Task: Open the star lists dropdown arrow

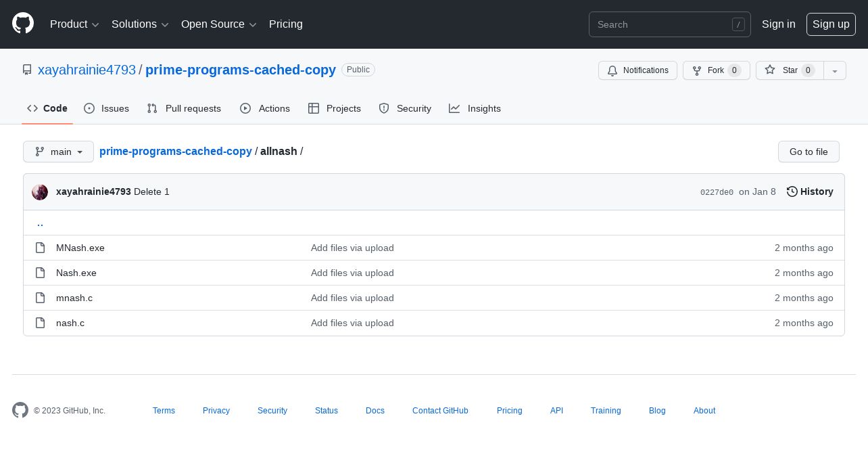Action: click(x=835, y=70)
